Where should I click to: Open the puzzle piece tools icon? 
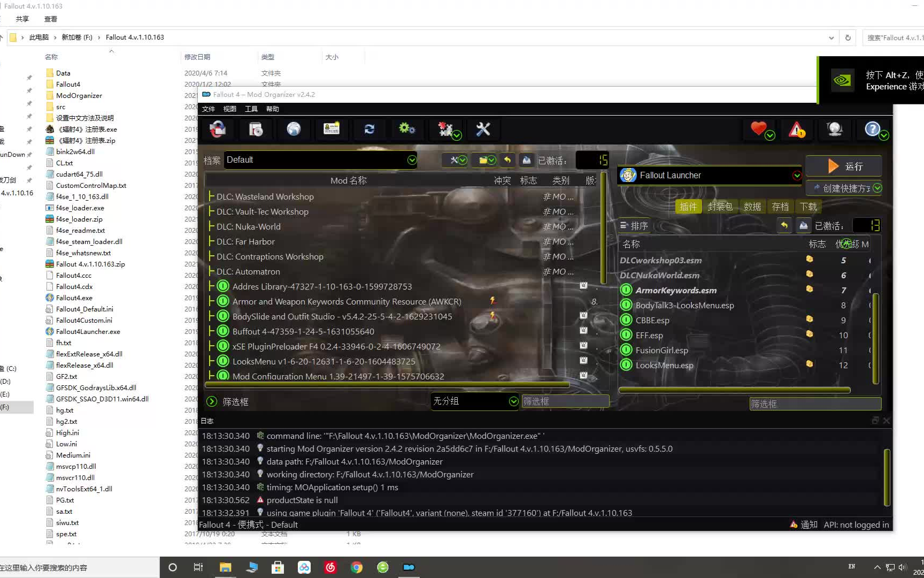click(x=448, y=130)
